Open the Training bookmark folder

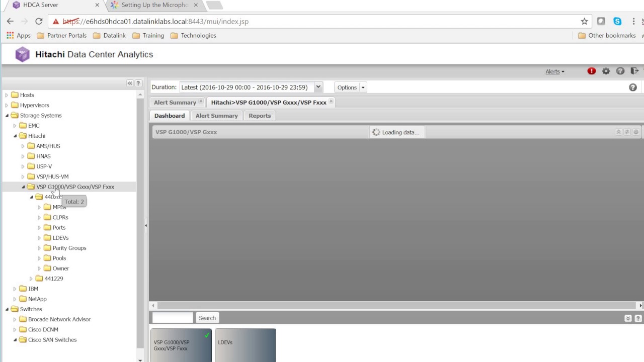148,36
